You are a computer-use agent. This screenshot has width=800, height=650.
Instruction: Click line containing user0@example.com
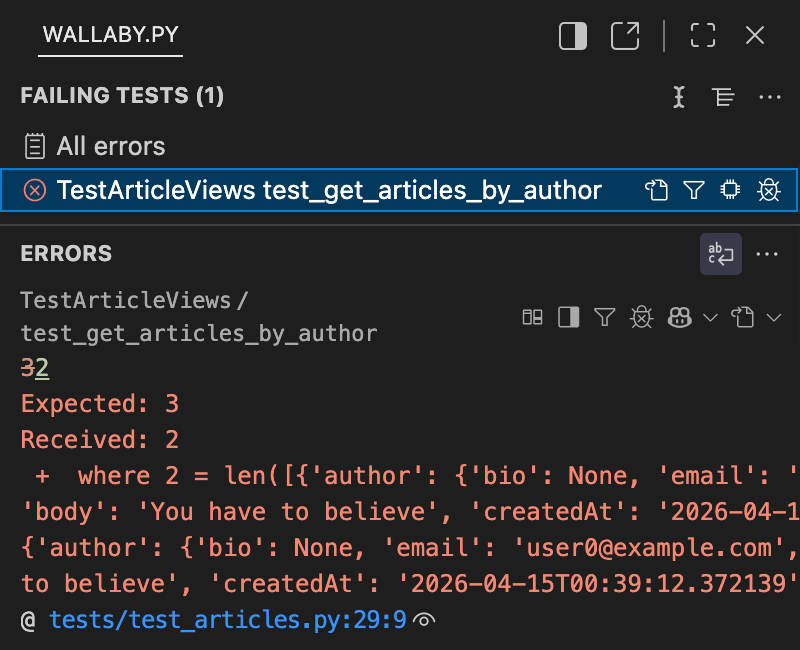(x=410, y=548)
